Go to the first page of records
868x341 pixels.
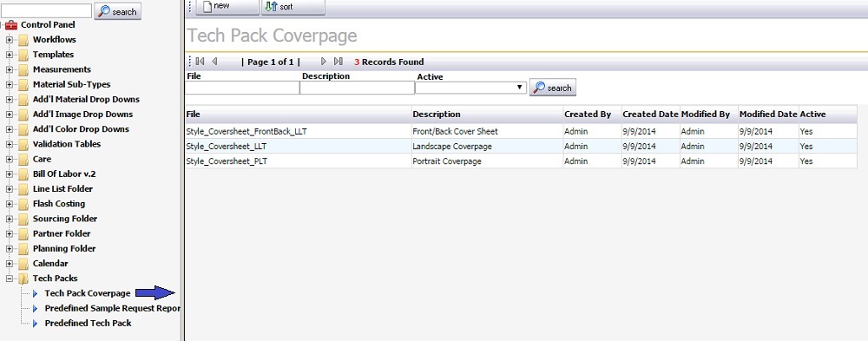(200, 62)
